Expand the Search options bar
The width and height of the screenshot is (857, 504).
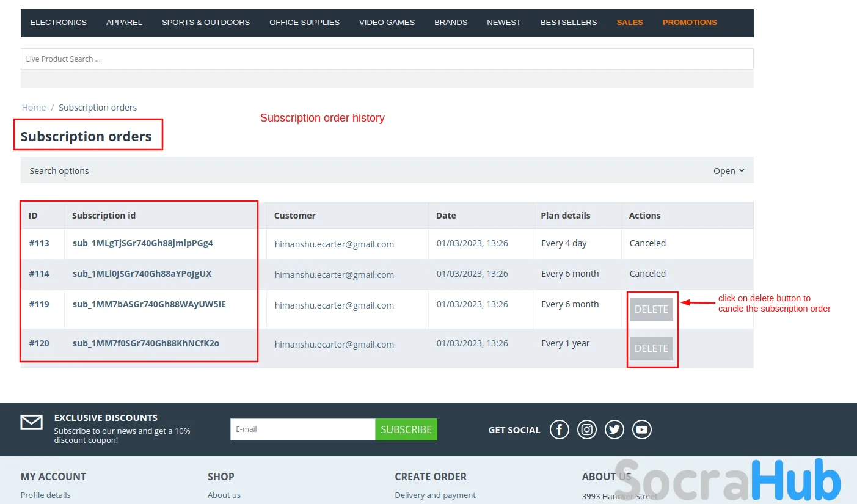coord(59,171)
